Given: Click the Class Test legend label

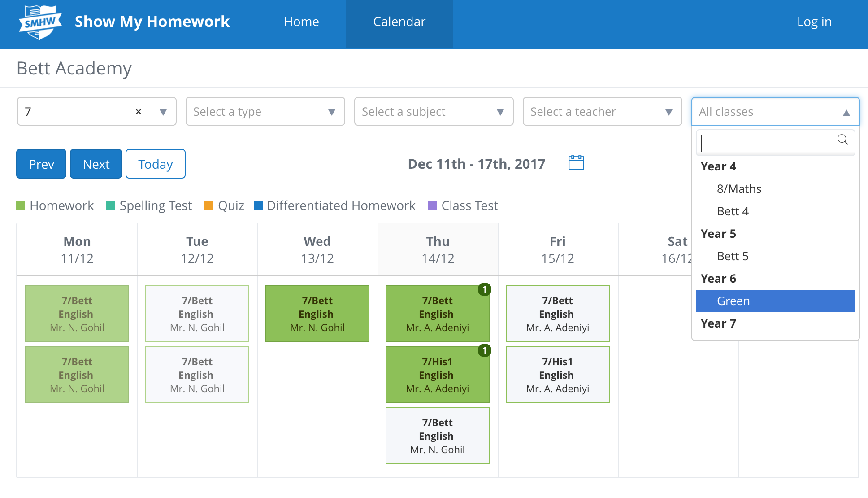Looking at the screenshot, I should click(470, 205).
